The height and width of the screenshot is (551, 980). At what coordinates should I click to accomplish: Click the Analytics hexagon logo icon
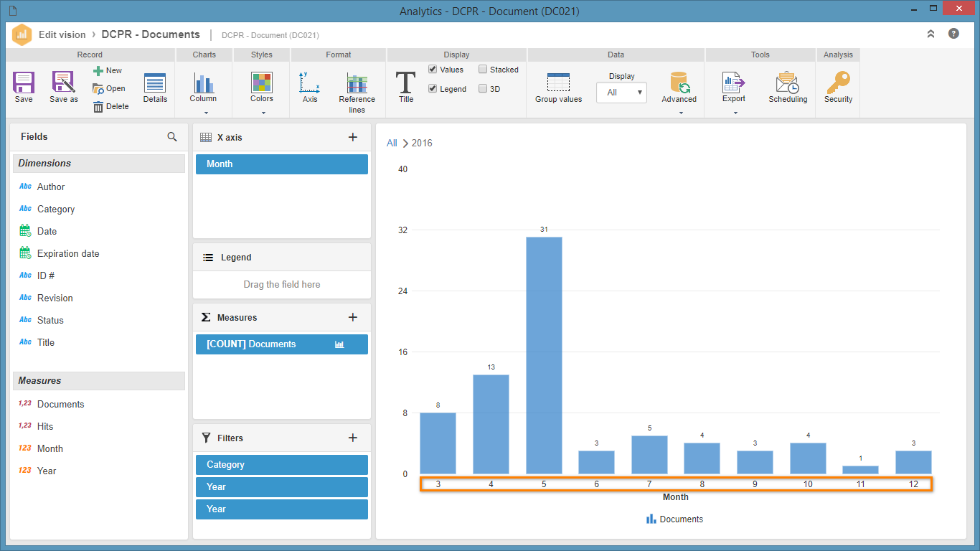pos(22,34)
